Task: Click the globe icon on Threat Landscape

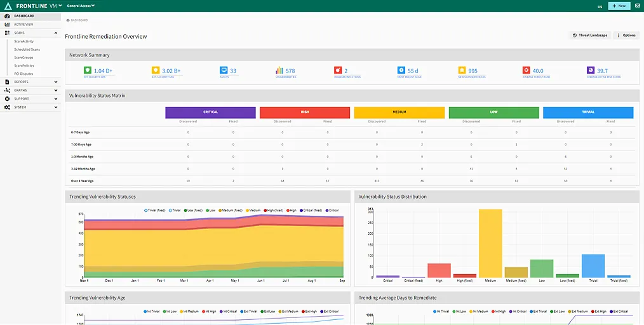Action: point(575,36)
